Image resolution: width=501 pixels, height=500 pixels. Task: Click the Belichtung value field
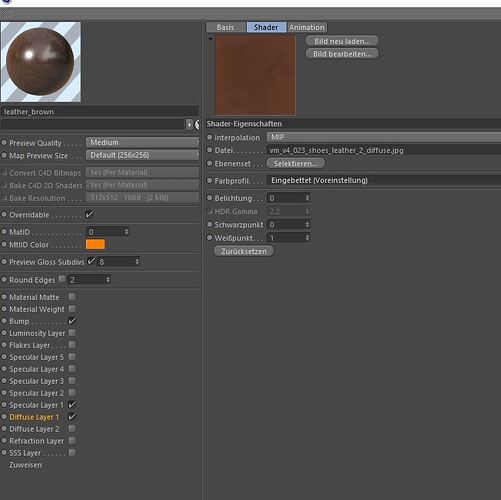click(x=286, y=198)
